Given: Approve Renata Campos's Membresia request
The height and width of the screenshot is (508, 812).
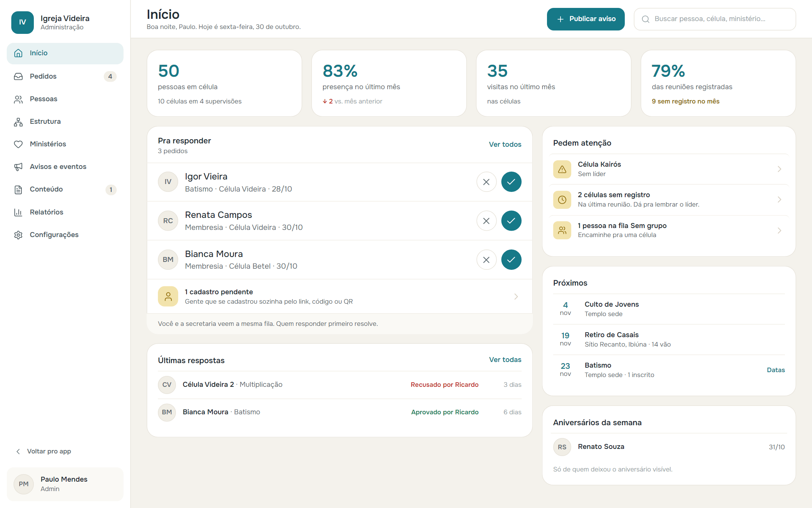Looking at the screenshot, I should click(511, 221).
